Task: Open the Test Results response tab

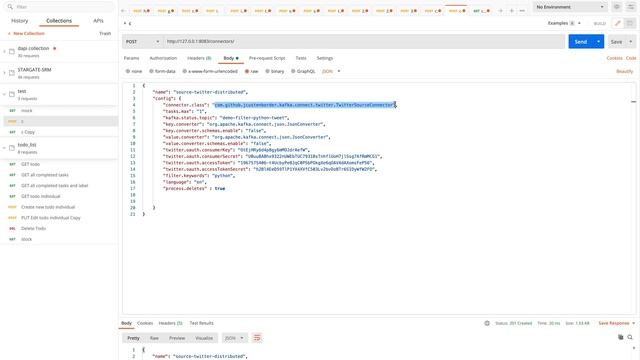Action: [x=201, y=323]
